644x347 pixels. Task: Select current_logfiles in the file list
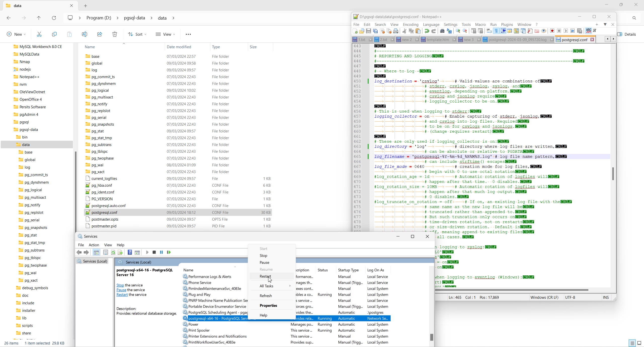tap(104, 178)
